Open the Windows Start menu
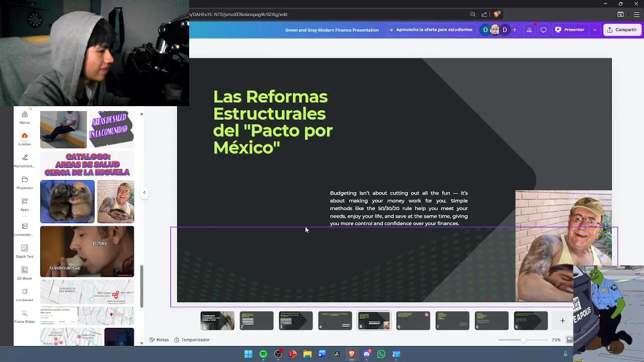The image size is (644, 362). 248,354
